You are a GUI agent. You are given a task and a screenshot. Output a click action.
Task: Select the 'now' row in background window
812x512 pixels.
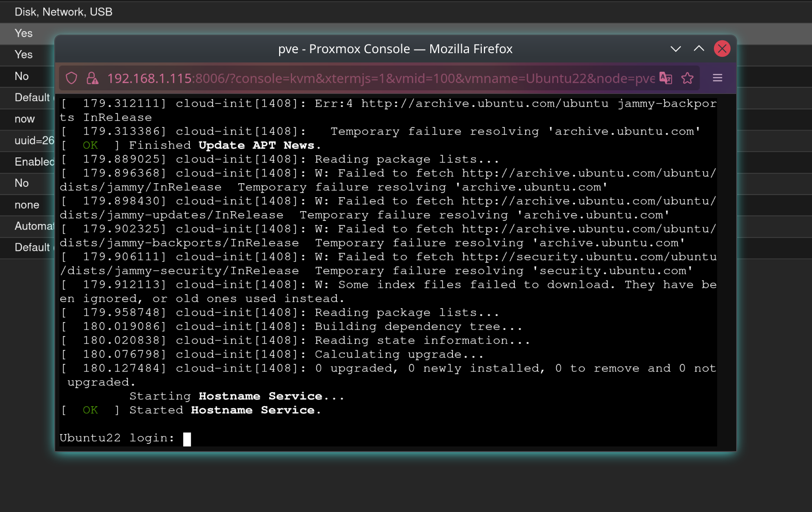coord(27,119)
